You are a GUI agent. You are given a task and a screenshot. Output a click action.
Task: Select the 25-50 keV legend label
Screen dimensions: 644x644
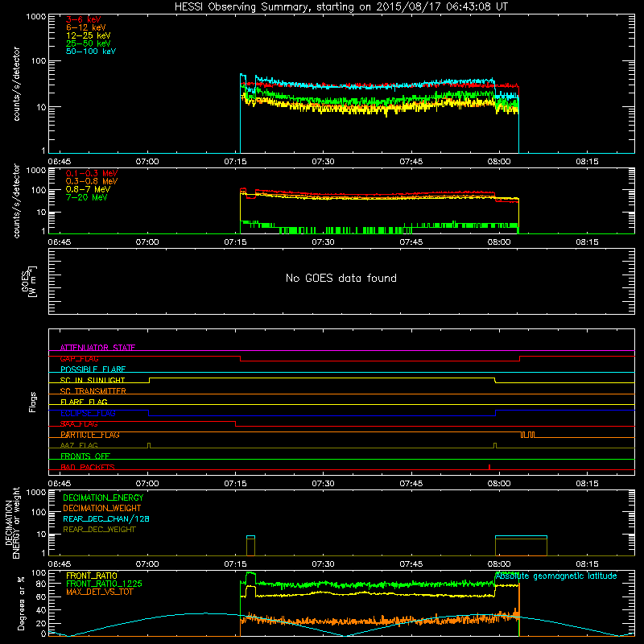coord(89,43)
